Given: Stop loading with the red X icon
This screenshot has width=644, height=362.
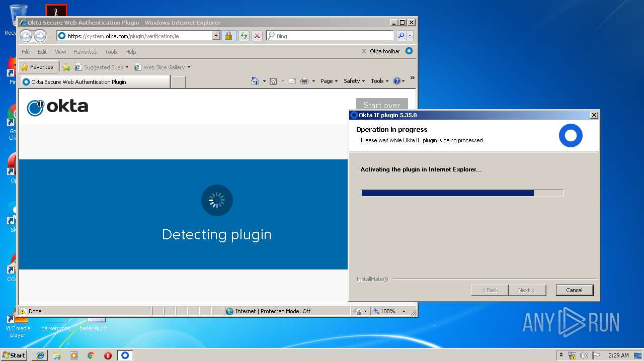Looking at the screenshot, I should (x=257, y=36).
